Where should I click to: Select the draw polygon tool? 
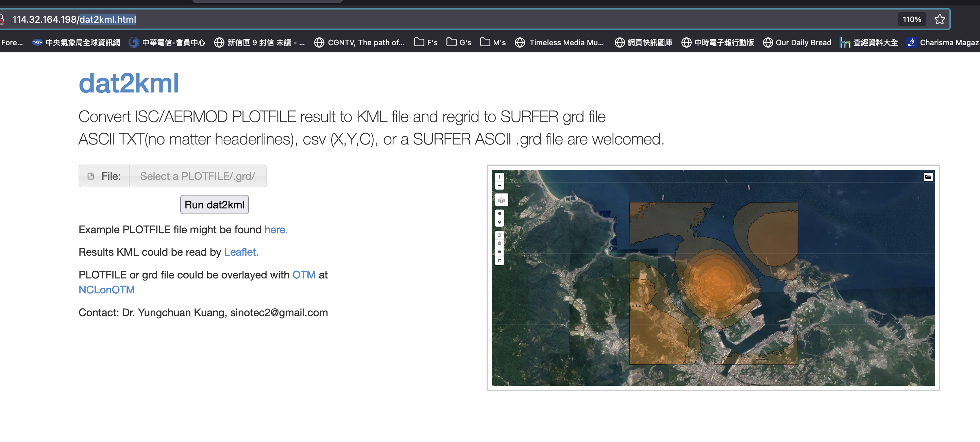(x=500, y=214)
